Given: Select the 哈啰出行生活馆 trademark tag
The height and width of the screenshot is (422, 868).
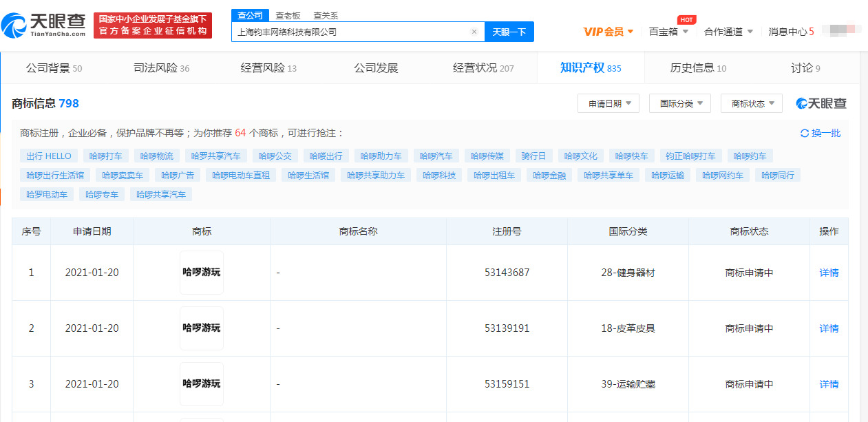Looking at the screenshot, I should [x=55, y=175].
